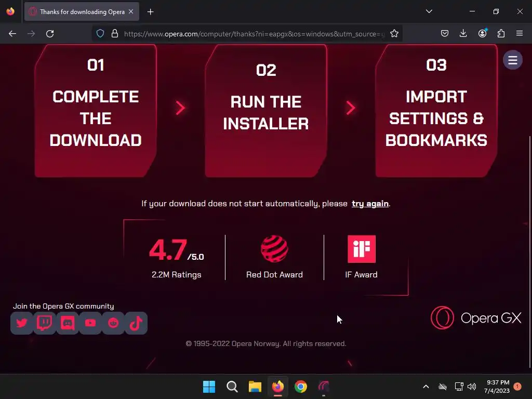Click the try again download link
The width and height of the screenshot is (532, 399).
point(370,204)
